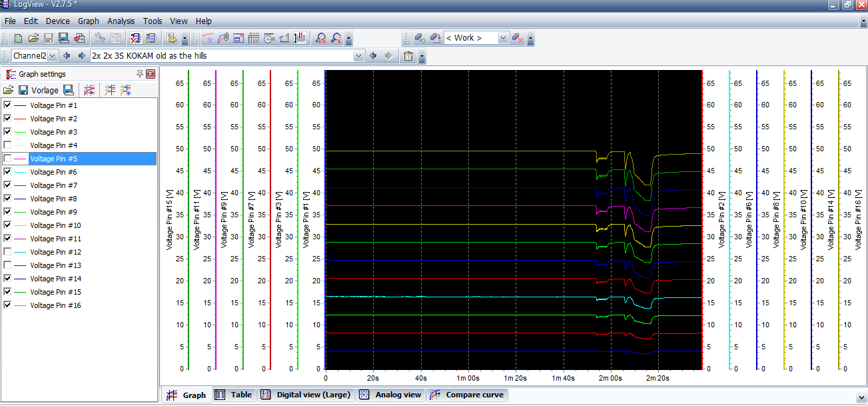868x406 pixels.
Task: Click the select all curves checkmark icon
Action: 110,90
